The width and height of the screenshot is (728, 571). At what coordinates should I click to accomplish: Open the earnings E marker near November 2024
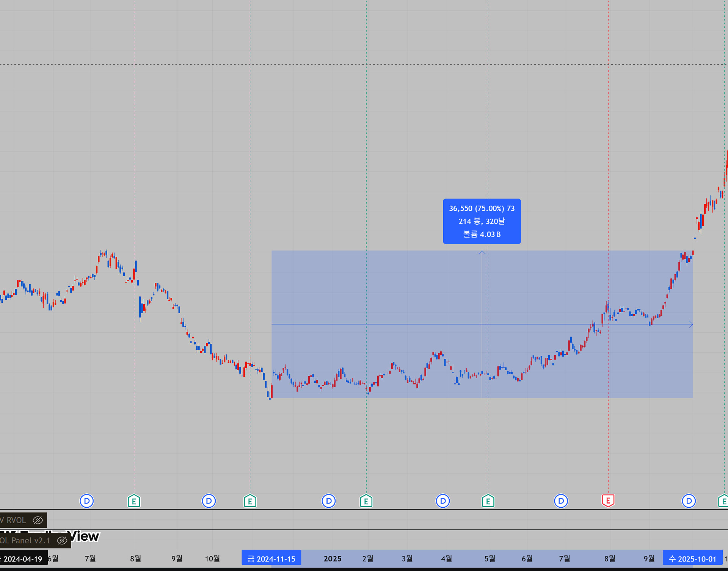pos(250,501)
